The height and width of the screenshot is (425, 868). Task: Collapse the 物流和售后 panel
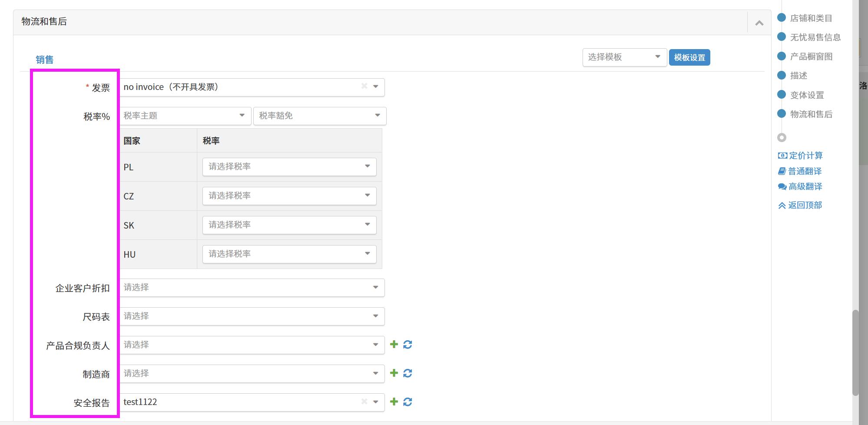click(x=759, y=23)
